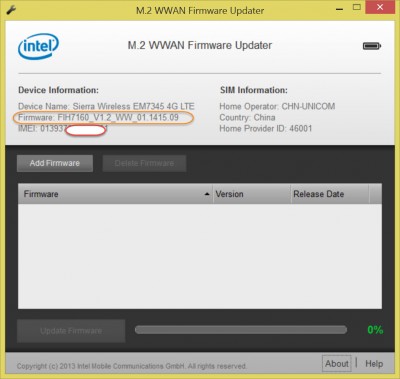Maximize the Firmware Updater window
400x379 pixels.
click(x=357, y=7)
